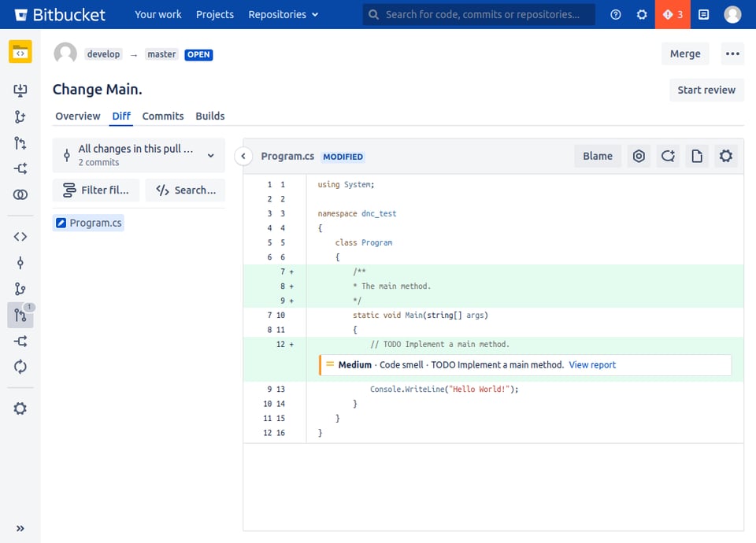Viewport: 756px width, 543px height.
Task: Open the pull request more actions menu
Action: [732, 54]
